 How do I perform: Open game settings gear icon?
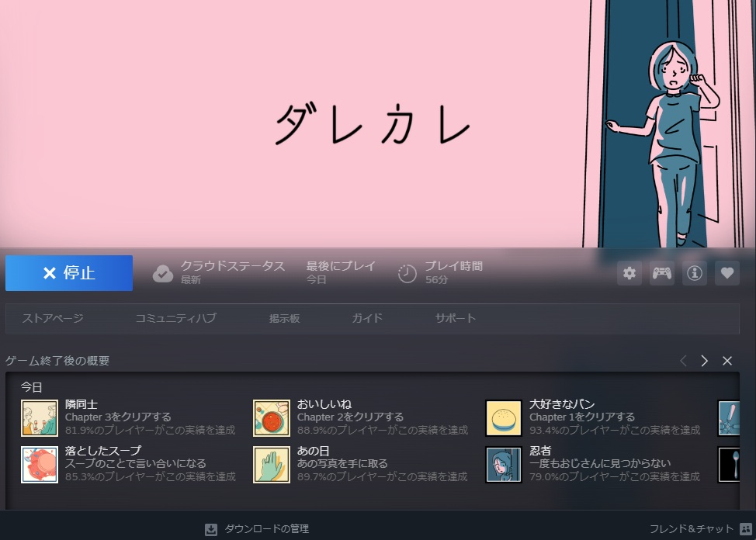coord(629,273)
